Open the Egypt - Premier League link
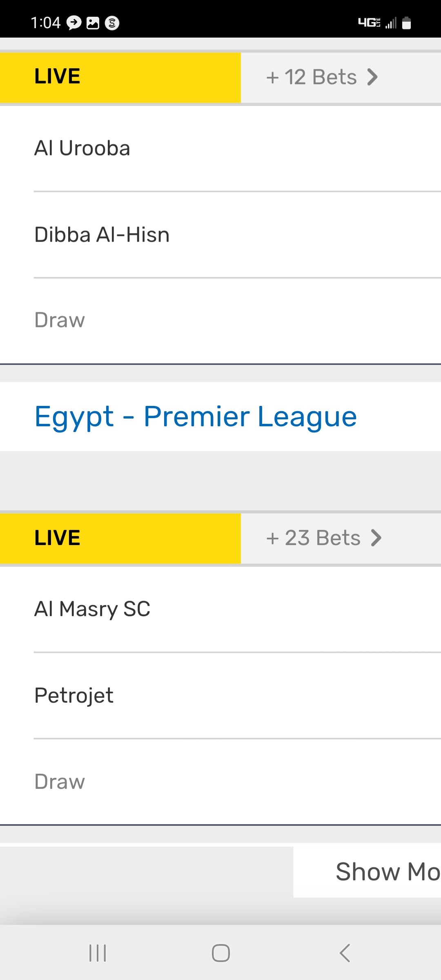Viewport: 441px width, 980px height. pyautogui.click(x=196, y=416)
